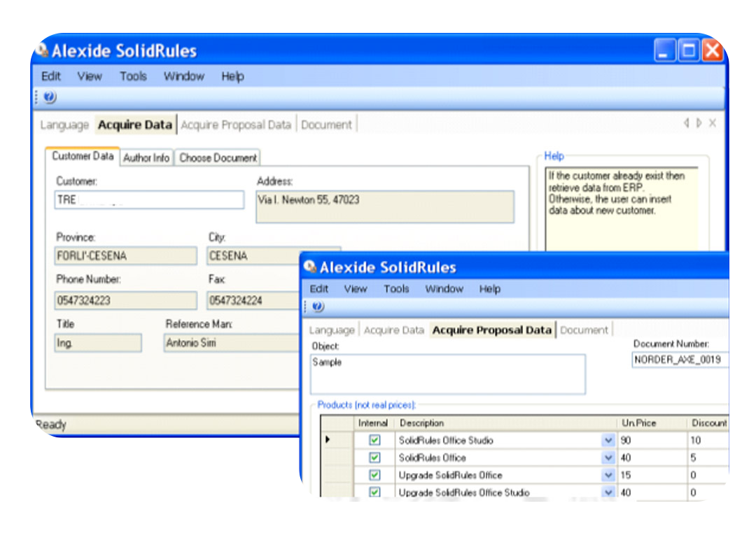
Task: Click the Address field with Via I. Newton
Action: tap(385, 207)
